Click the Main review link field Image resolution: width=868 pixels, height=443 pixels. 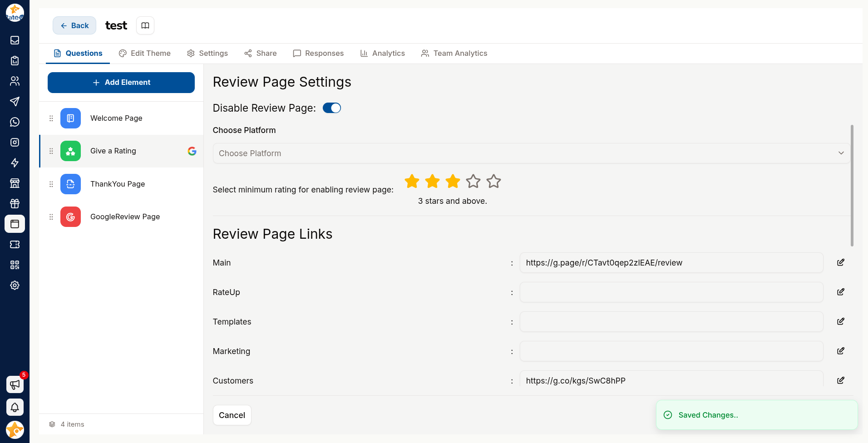point(671,263)
